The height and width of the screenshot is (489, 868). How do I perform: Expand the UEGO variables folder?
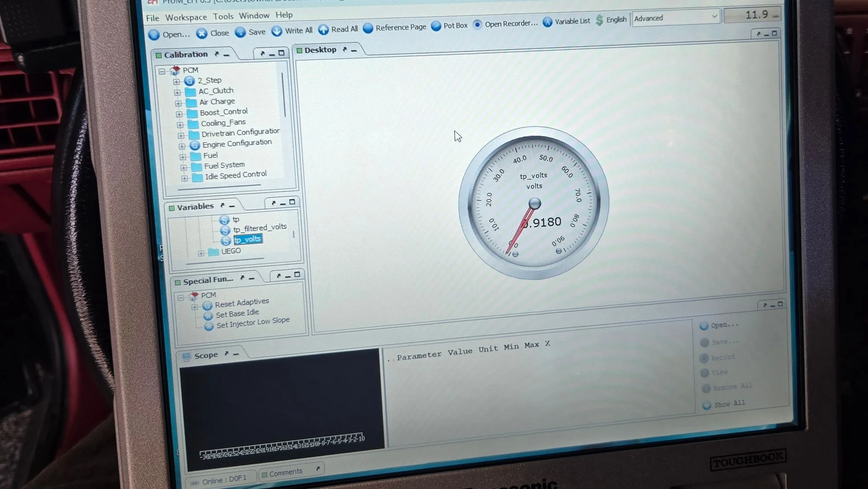click(201, 253)
